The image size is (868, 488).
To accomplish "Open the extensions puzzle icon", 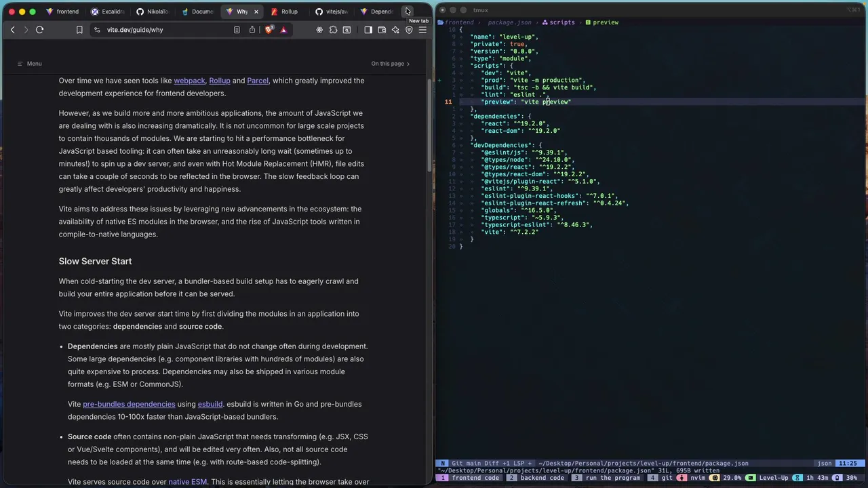I will [333, 30].
